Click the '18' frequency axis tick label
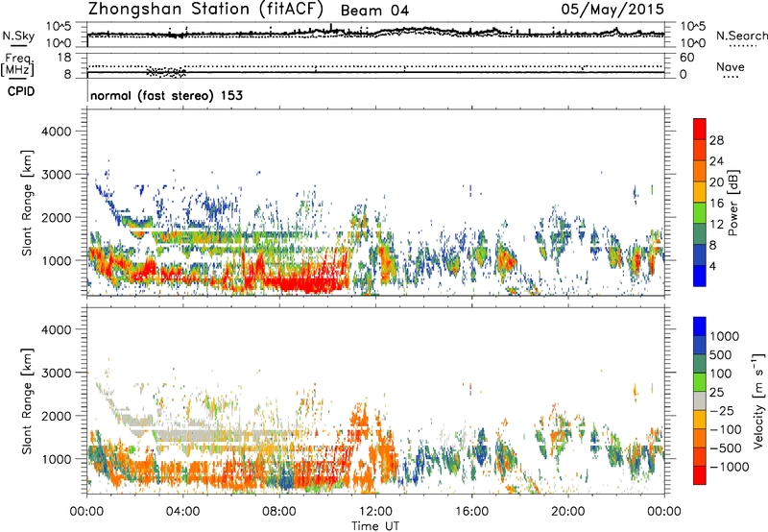Image resolution: width=768 pixels, height=532 pixels. point(63,58)
